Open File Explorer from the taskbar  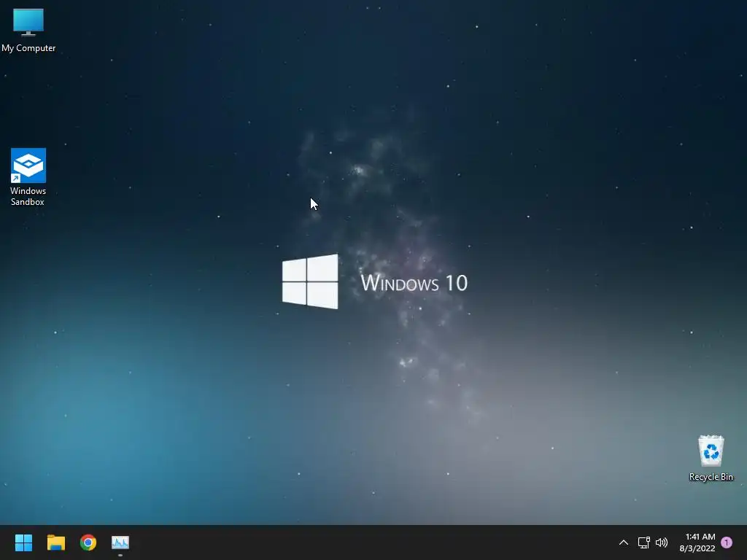55,542
